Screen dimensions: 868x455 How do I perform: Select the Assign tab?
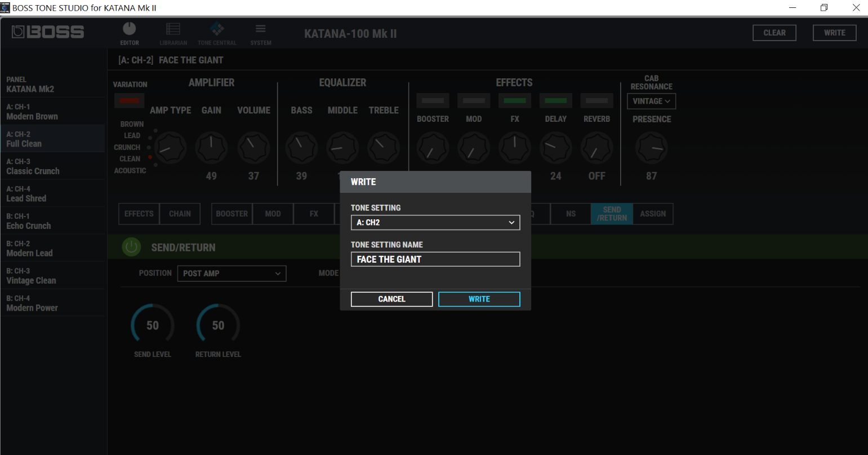(x=653, y=214)
